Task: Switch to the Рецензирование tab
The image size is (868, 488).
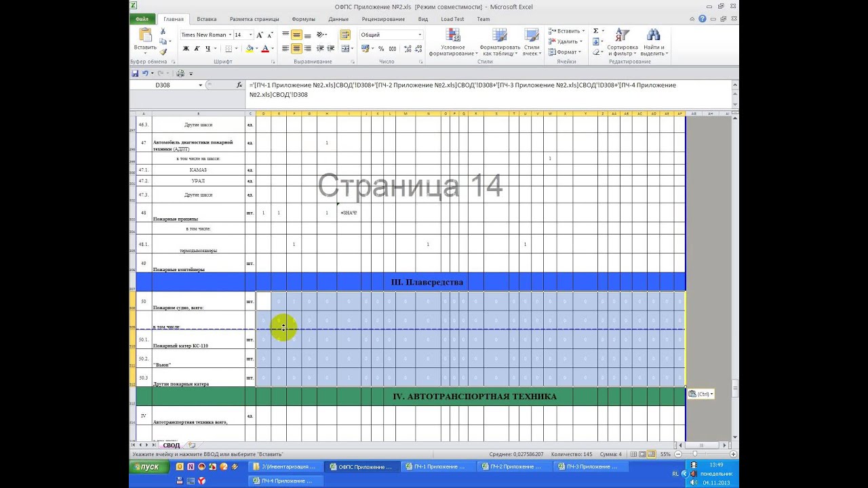Action: [x=383, y=19]
